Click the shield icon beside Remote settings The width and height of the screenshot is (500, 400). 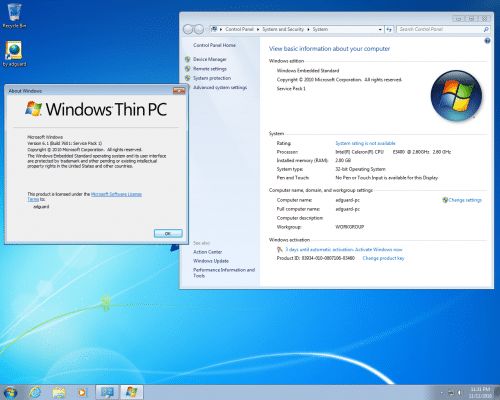tap(188, 69)
